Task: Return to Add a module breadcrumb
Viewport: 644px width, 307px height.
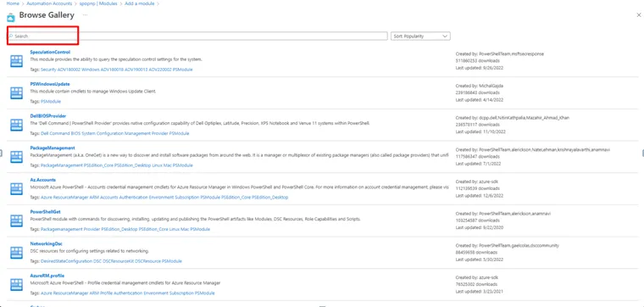Action: point(140,3)
